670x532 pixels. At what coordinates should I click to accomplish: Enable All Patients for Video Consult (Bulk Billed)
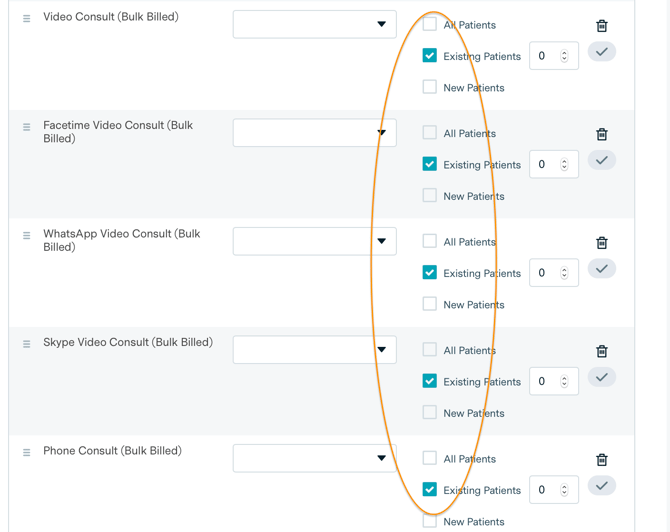tap(430, 24)
